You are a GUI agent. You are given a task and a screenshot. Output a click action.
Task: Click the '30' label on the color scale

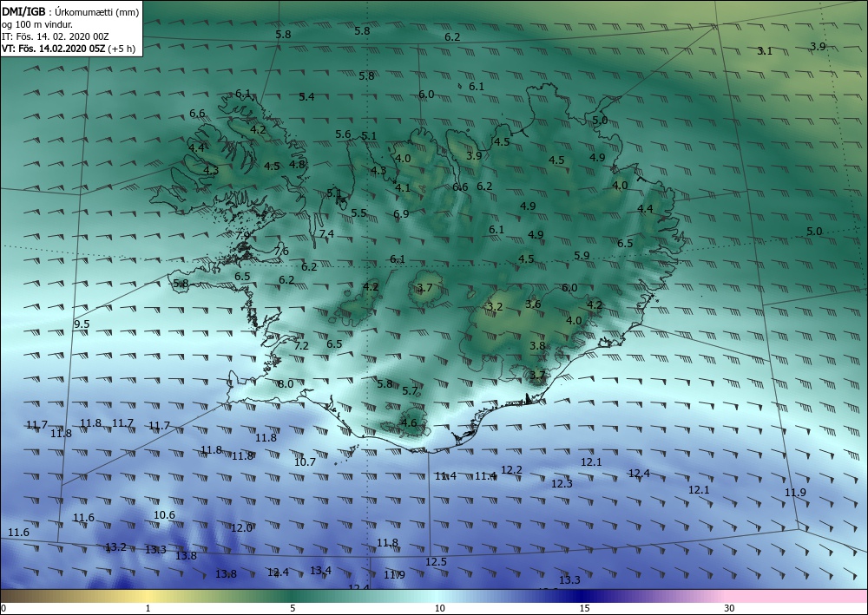tap(729, 608)
